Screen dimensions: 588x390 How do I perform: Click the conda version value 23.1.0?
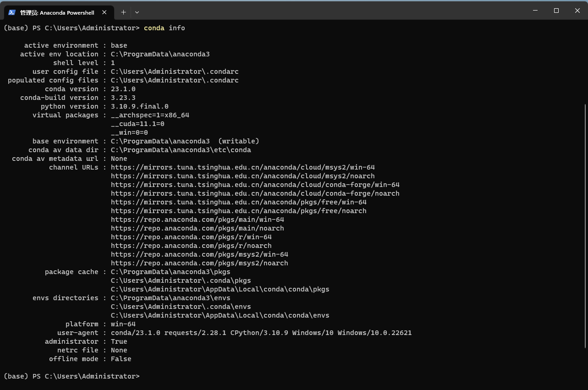coord(123,89)
